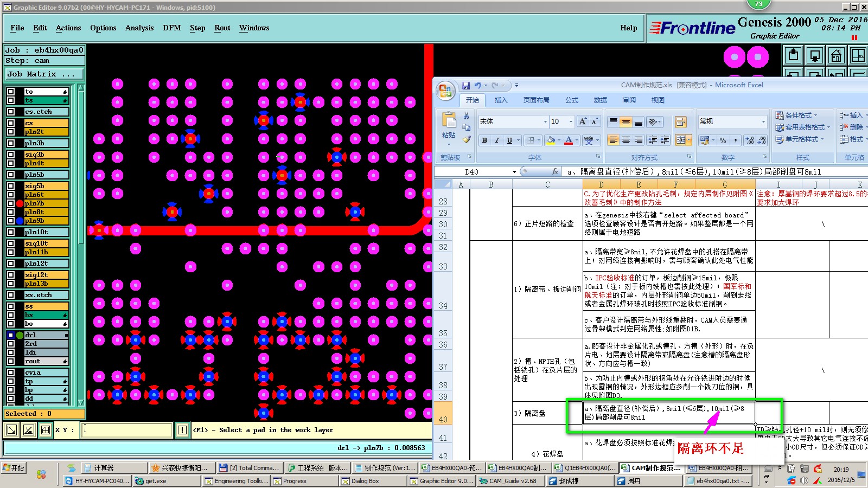The width and height of the screenshot is (868, 488).
Task: Click the Office Button in Excel
Action: pos(445,91)
